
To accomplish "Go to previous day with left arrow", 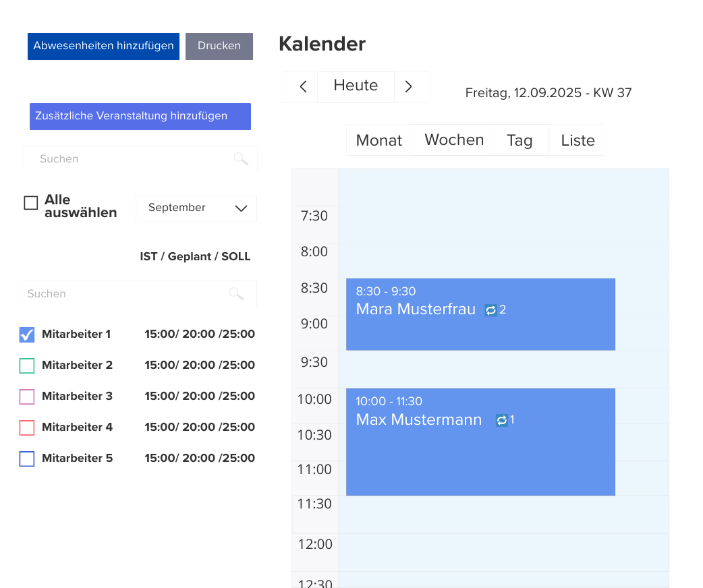I will (303, 86).
